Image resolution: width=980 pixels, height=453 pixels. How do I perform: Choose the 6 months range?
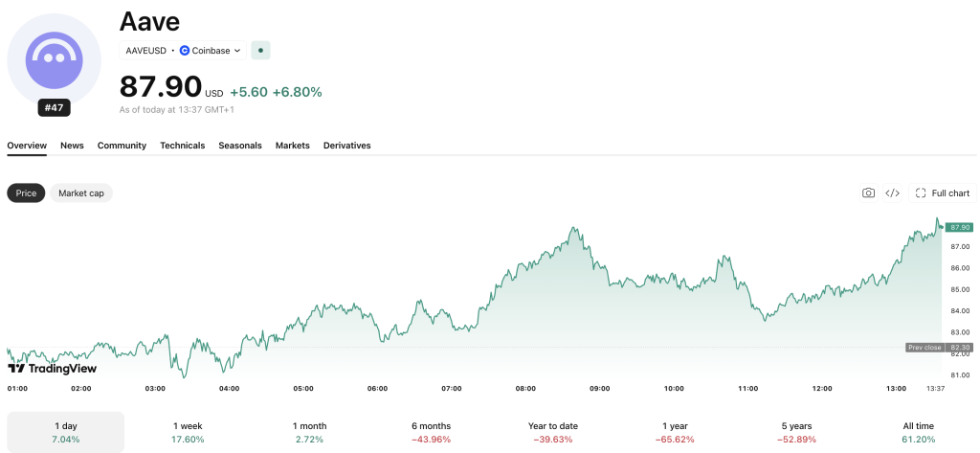(432, 432)
